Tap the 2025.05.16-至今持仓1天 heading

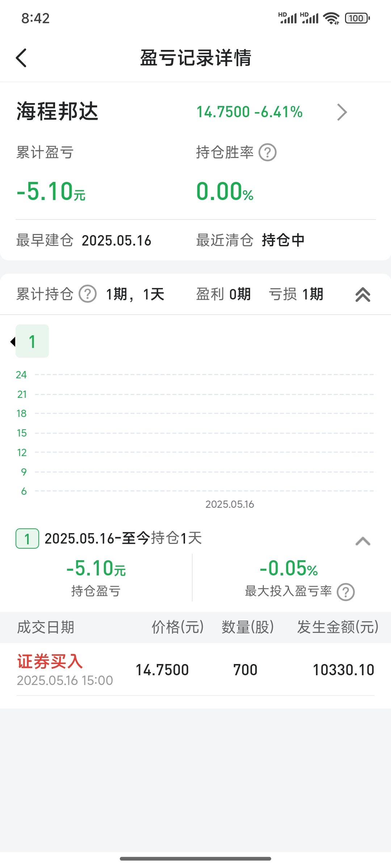[x=123, y=538]
